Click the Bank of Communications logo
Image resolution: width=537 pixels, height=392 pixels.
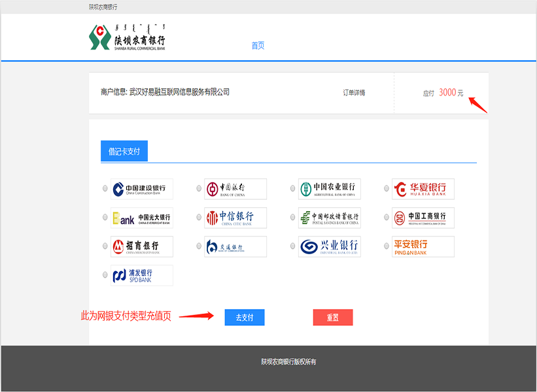[x=235, y=246]
